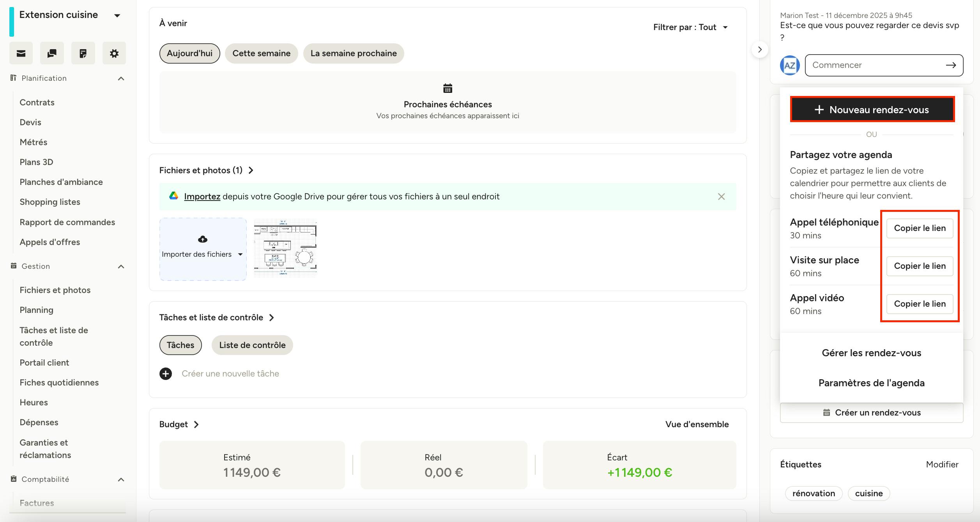The image size is (980, 522).
Task: Click the plus icon to create new task
Action: 166,373
